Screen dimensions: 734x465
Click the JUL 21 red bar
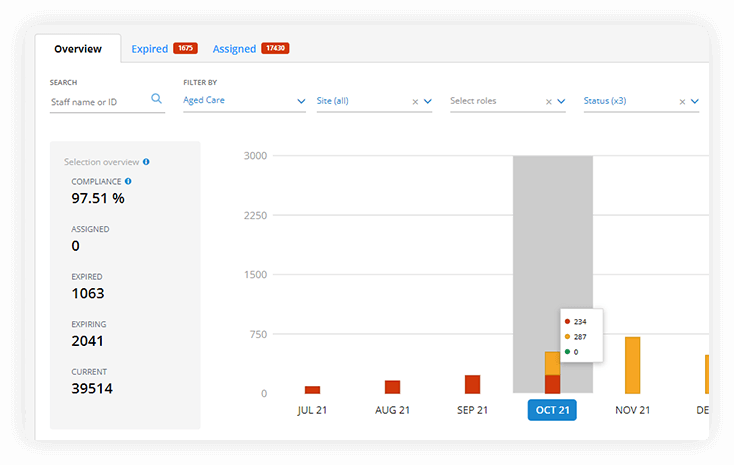(x=312, y=389)
